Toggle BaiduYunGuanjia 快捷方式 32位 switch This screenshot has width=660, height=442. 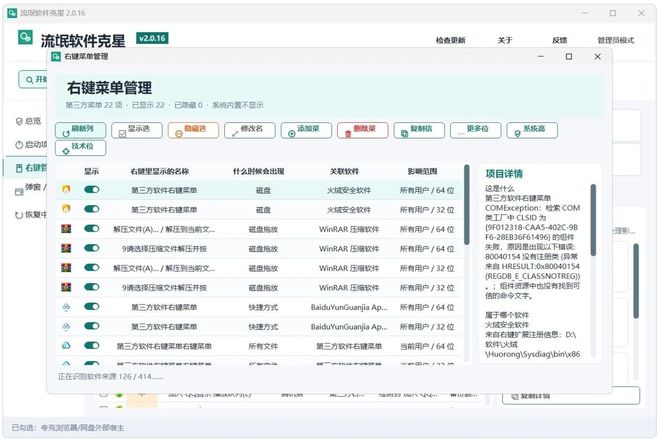(x=91, y=326)
